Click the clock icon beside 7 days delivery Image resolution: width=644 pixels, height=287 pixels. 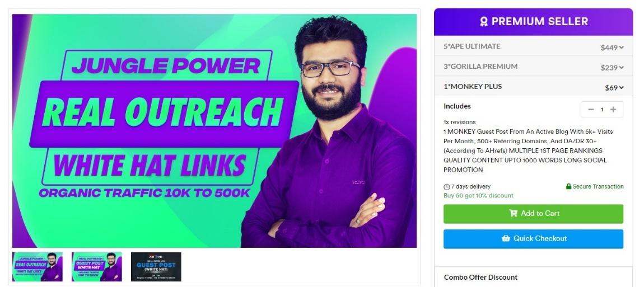446,187
